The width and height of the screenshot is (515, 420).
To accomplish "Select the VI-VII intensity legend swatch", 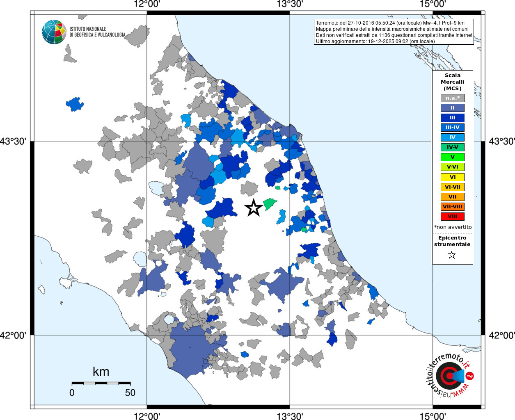I will 452,187.
